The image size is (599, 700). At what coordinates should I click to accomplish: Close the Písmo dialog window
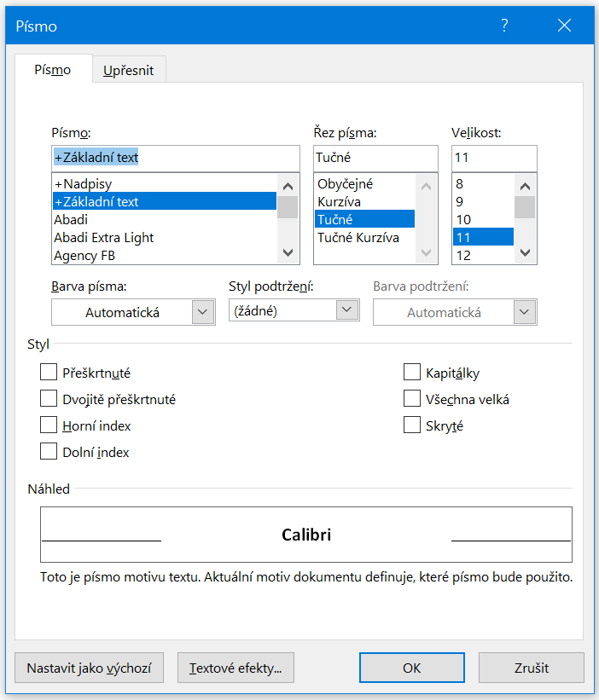[x=564, y=26]
